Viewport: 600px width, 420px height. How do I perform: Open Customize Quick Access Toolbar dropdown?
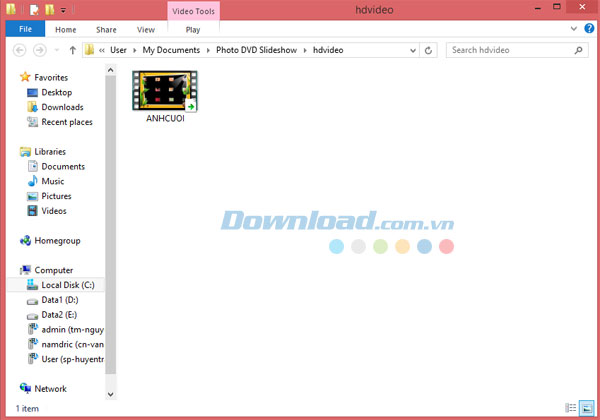[x=63, y=10]
